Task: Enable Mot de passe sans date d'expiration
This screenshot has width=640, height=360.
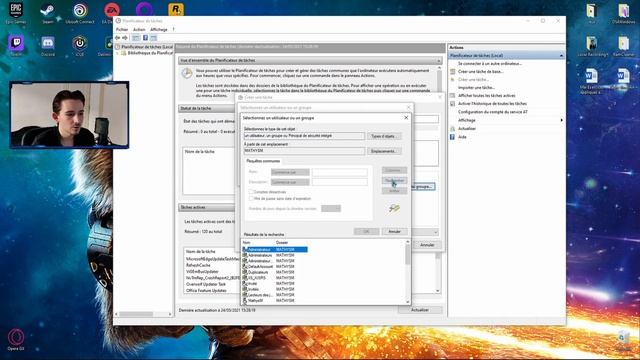Action: (x=251, y=198)
